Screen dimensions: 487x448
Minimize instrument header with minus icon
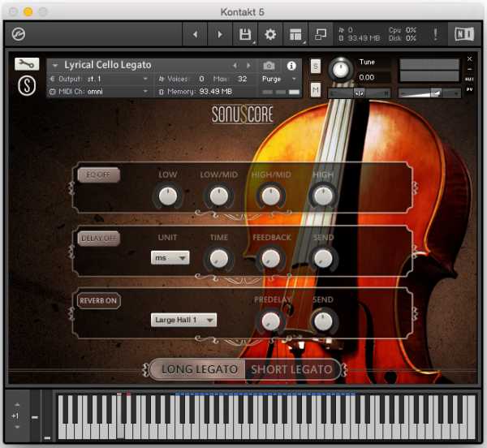(x=470, y=69)
